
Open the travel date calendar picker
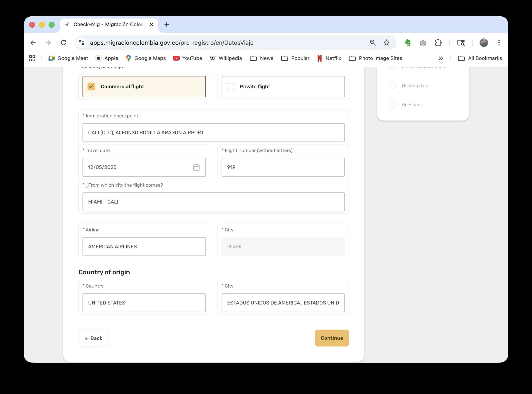click(196, 167)
